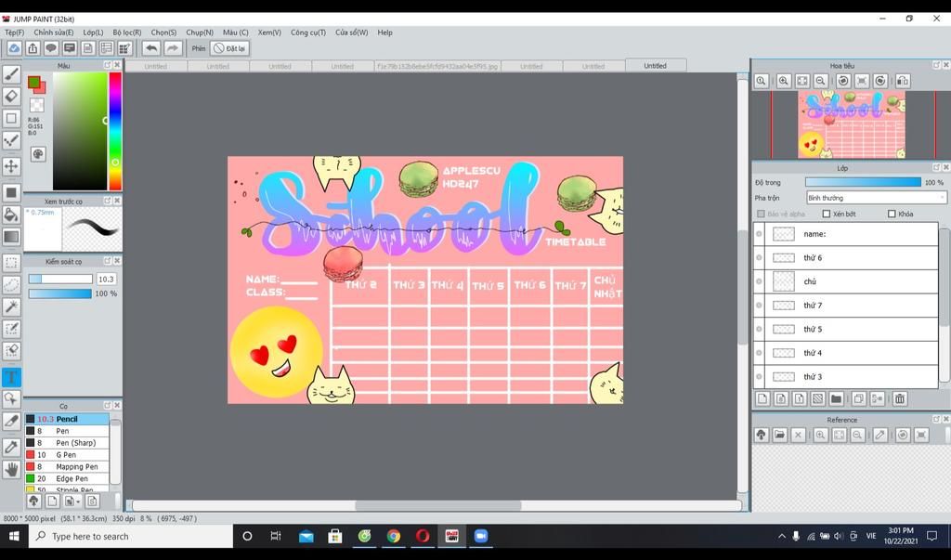The width and height of the screenshot is (951, 560).
Task: Select the Eyedropper tool
Action: pyautogui.click(x=11, y=447)
